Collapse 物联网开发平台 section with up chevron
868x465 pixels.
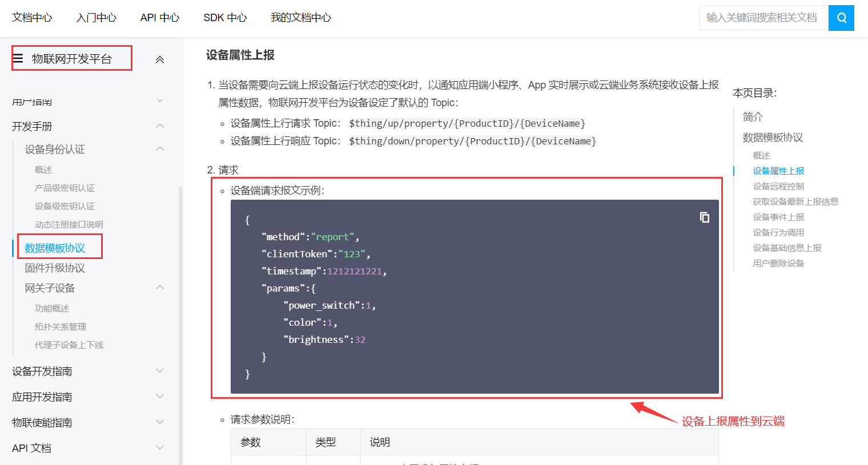160,59
